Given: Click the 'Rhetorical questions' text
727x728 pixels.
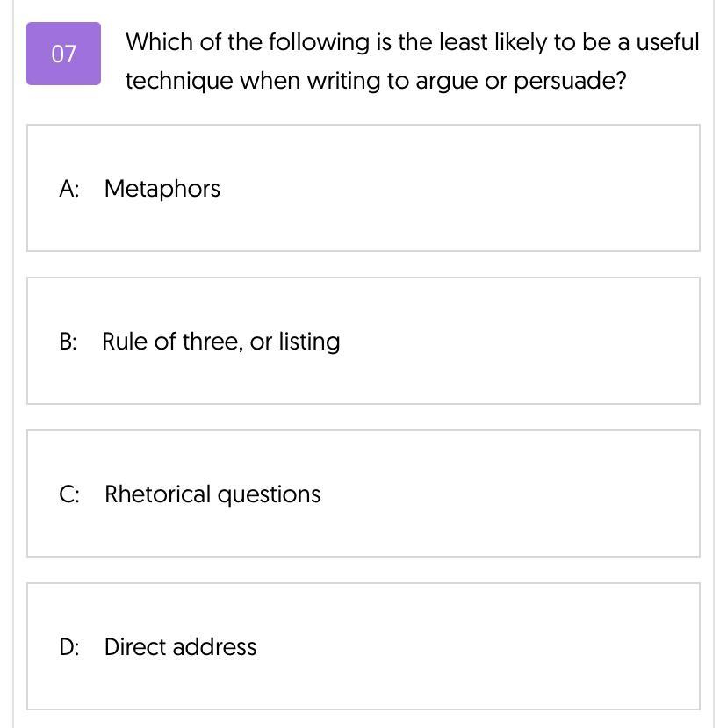Looking at the screenshot, I should [212, 494].
